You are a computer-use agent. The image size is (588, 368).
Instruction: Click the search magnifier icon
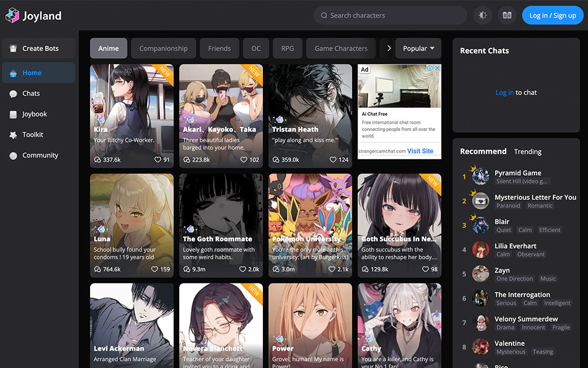[324, 15]
